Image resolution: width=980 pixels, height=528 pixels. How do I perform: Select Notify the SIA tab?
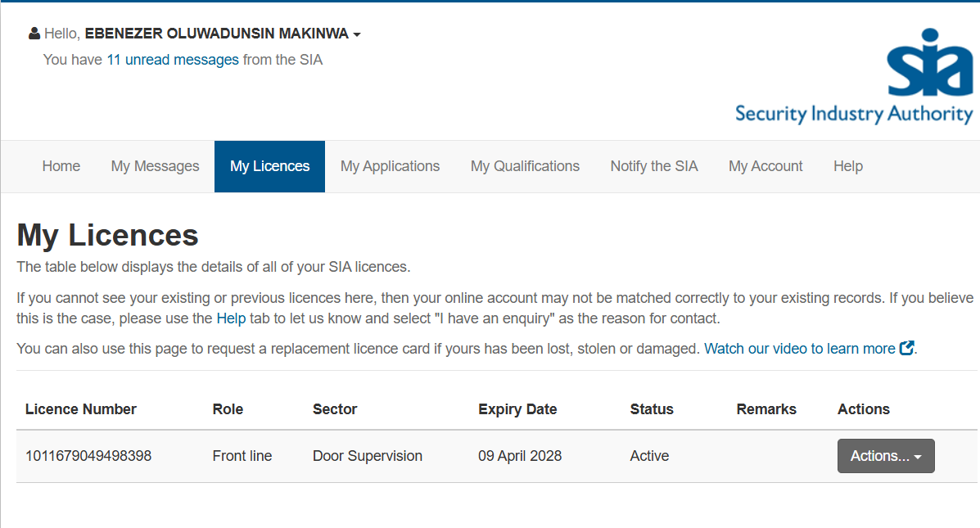point(654,166)
